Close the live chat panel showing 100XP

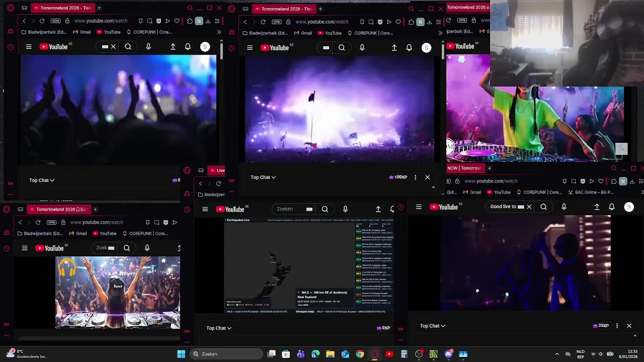(x=428, y=177)
